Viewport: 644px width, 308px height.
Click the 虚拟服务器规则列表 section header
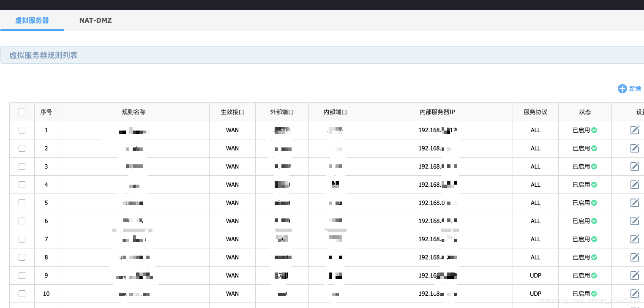pos(44,55)
